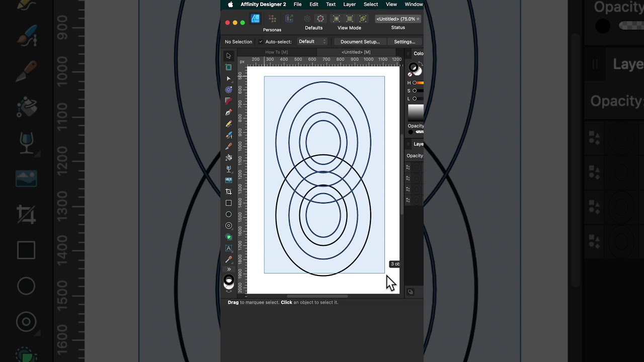Switch to the Export Persona

click(289, 19)
